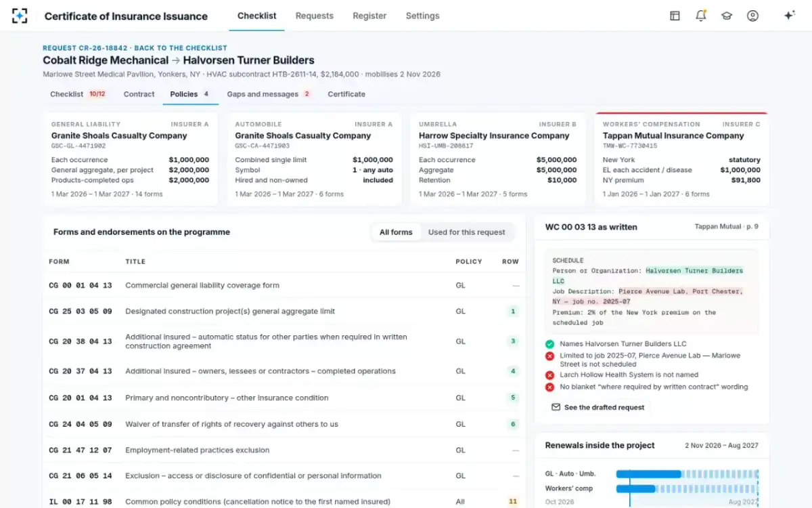Screen dimensions: 812x508
Task: Open the user profile icon
Action: 752,16
